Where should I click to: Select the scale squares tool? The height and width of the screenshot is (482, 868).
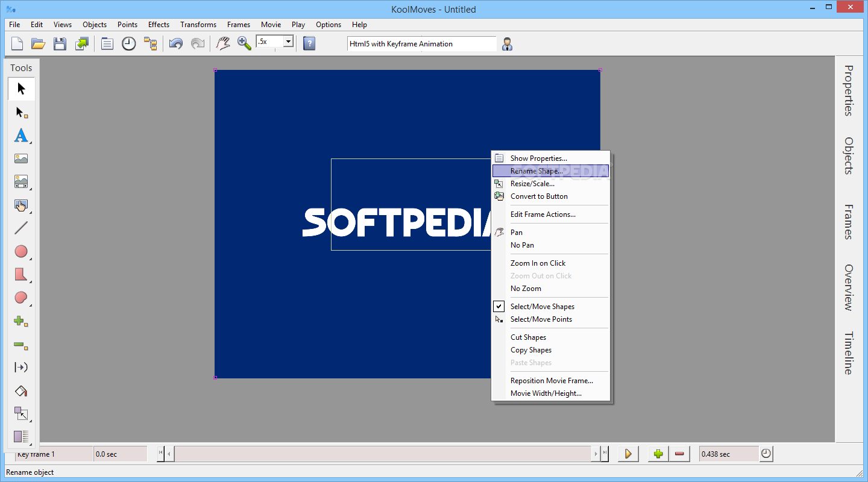click(x=21, y=414)
